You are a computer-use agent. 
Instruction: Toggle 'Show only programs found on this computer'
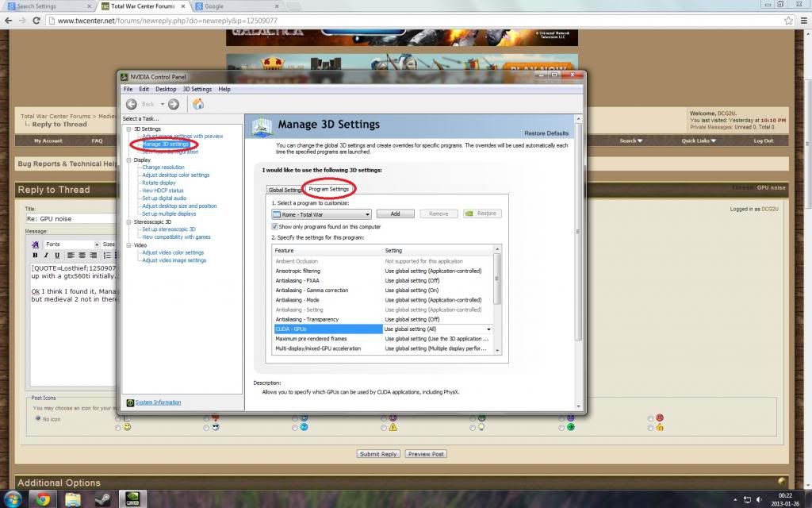point(275,226)
